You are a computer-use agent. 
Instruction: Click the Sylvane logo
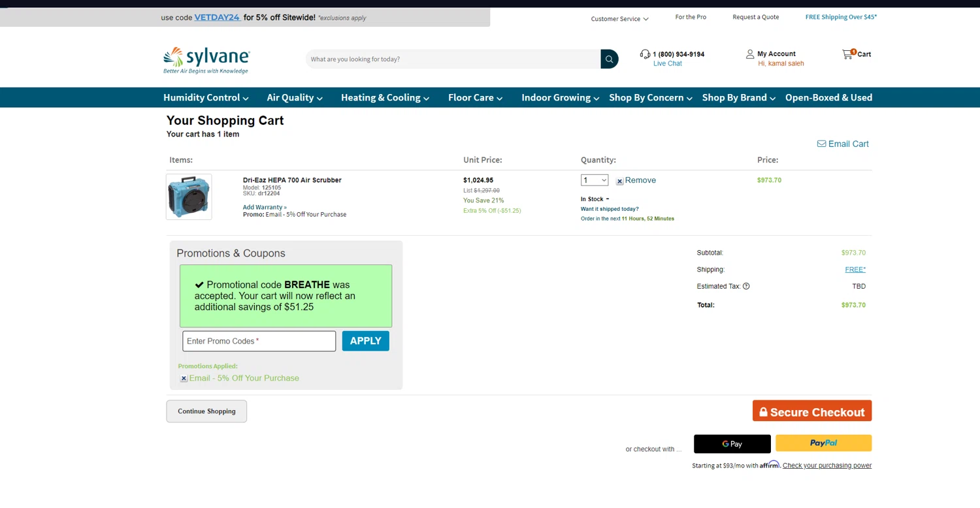click(206, 60)
